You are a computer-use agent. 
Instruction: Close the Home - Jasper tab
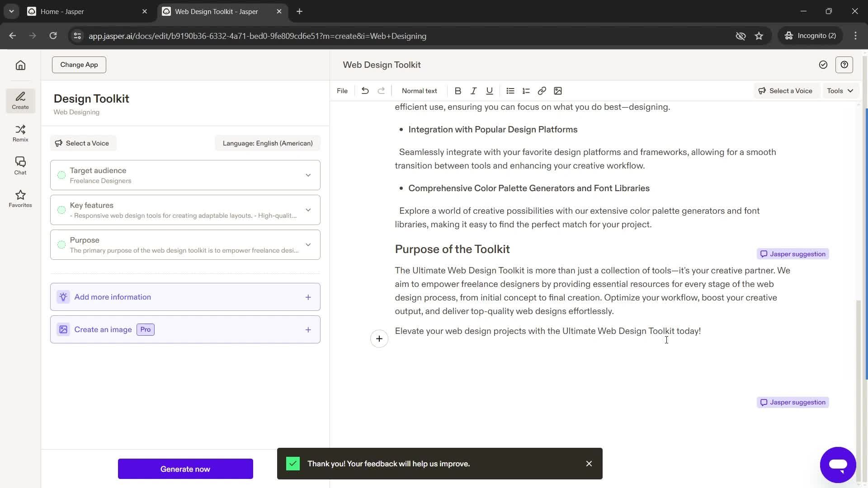click(145, 11)
